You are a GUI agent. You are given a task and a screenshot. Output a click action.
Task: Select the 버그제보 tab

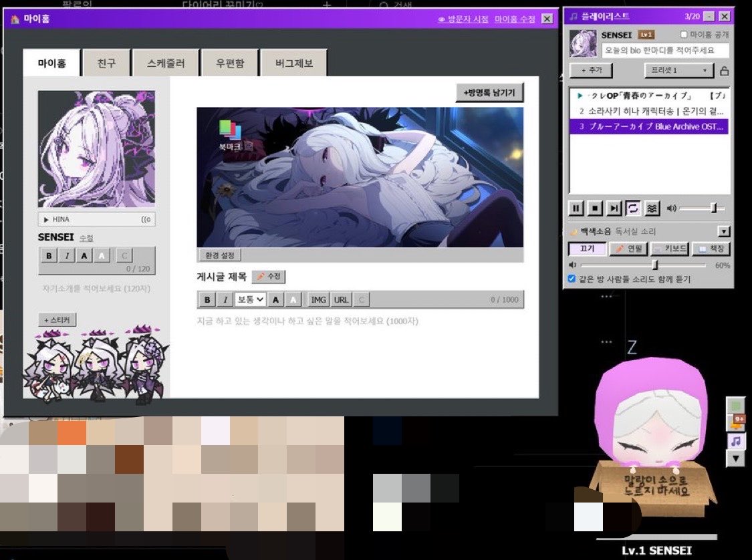point(294,63)
